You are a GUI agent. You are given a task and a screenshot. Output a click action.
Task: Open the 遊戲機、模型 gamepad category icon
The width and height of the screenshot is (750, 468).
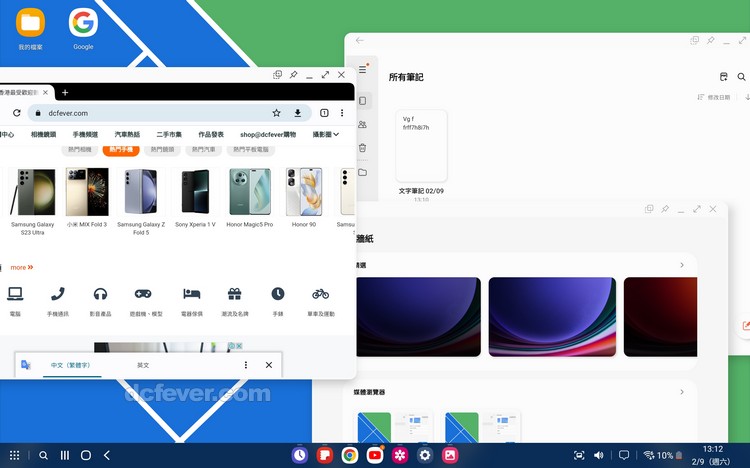(x=143, y=294)
